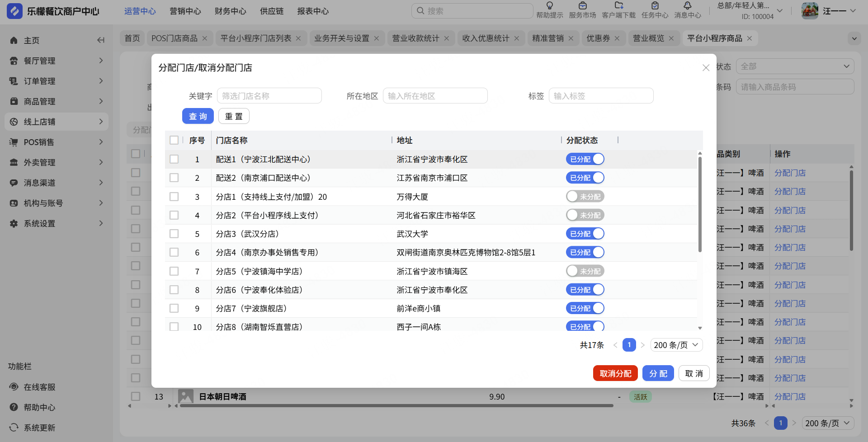This screenshot has height=442, width=868.
Task: Switch to the 优惠券 tab
Action: pyautogui.click(x=598, y=38)
